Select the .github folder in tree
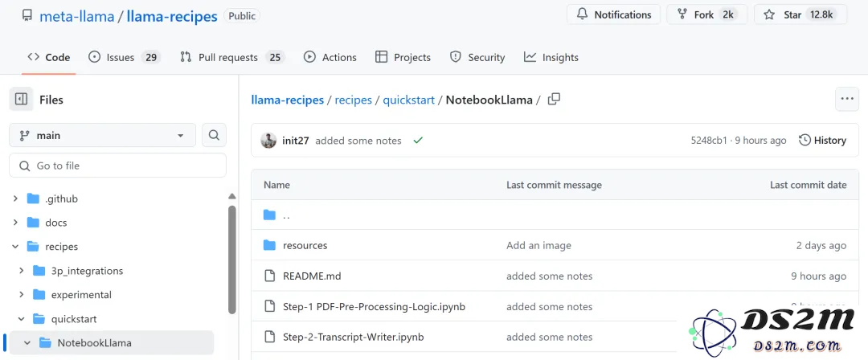Screen dimensions: 868x360 click(61, 198)
